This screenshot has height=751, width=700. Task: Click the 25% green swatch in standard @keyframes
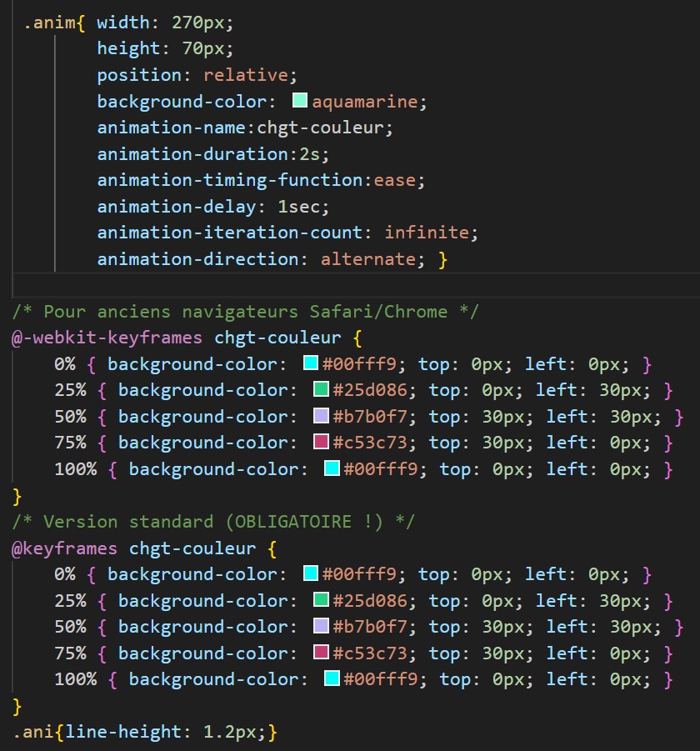point(322,600)
